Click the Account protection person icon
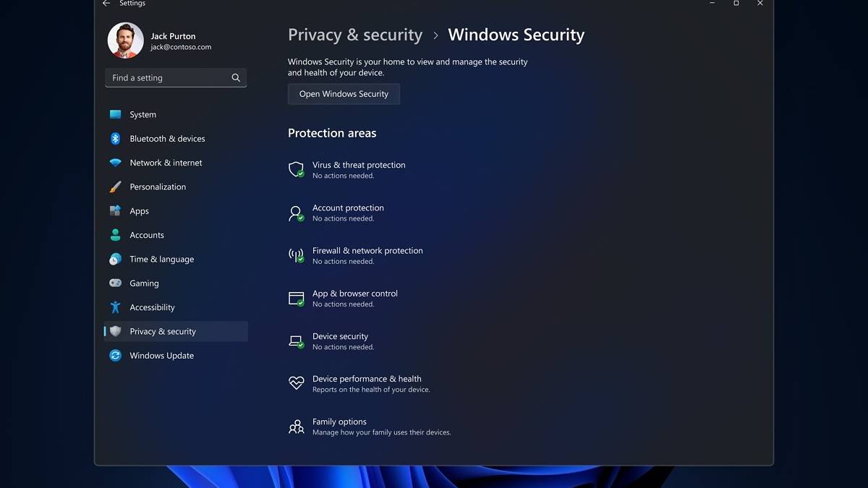Viewport: 868px width, 488px height. point(296,213)
